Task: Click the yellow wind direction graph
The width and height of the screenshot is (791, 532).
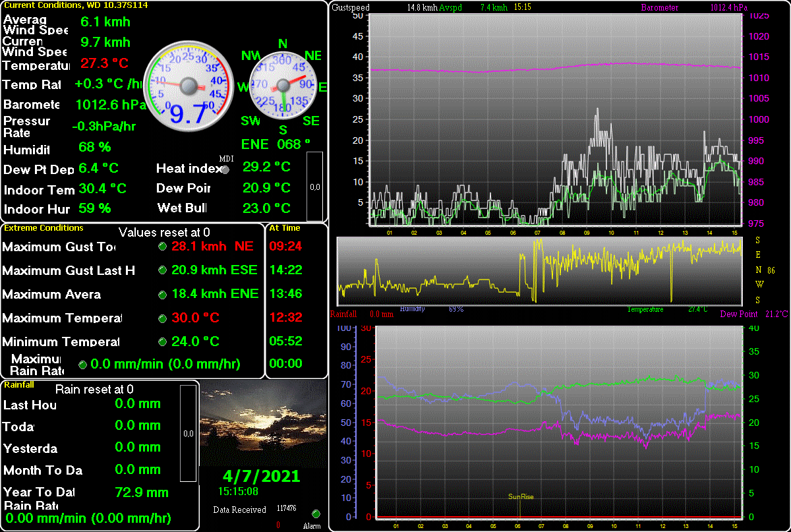Action: [539, 270]
